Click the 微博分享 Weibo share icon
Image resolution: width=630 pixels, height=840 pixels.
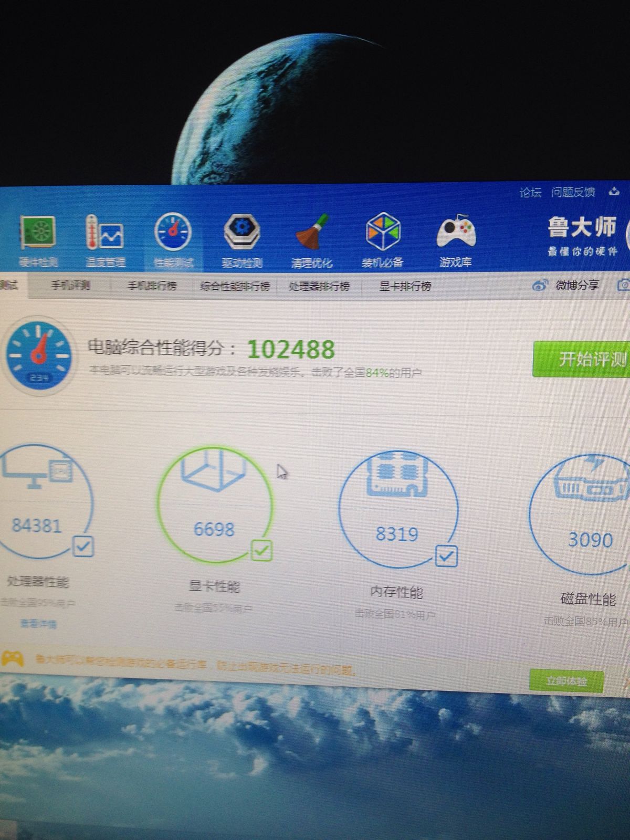pyautogui.click(x=540, y=285)
